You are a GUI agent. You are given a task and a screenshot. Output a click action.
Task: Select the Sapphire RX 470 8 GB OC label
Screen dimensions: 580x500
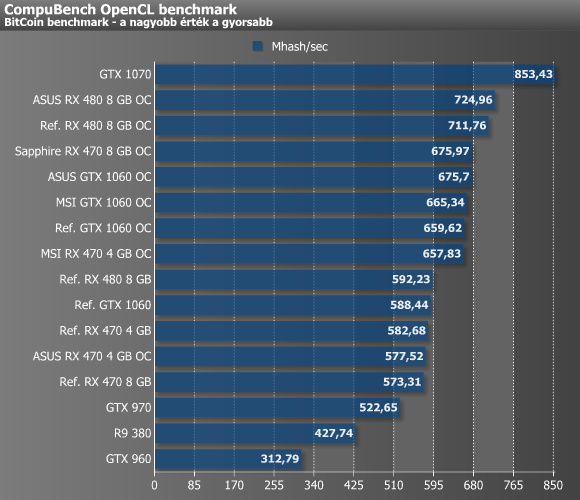(83, 151)
